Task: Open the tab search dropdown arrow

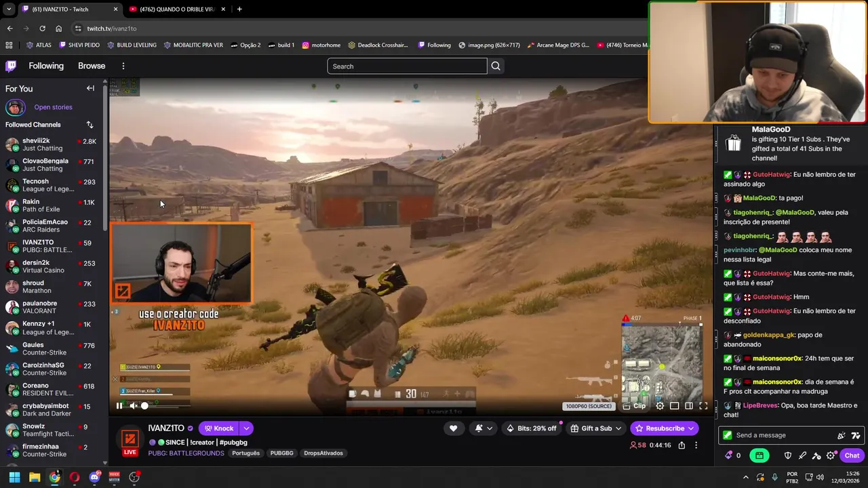Action: [9, 9]
